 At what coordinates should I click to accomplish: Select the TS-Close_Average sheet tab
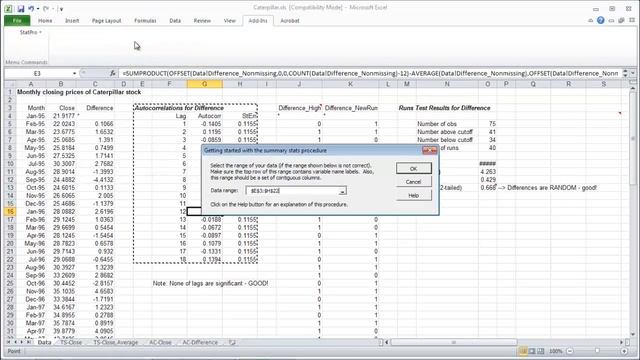[116, 342]
